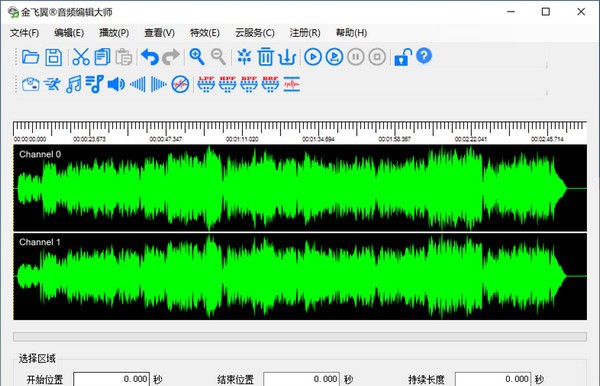The height and width of the screenshot is (386, 600).
Task: Click the speaker volume icon
Action: 116,84
